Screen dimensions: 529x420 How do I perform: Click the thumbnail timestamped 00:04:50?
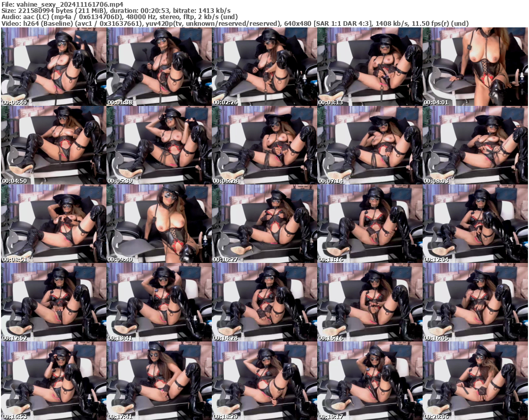(x=53, y=145)
